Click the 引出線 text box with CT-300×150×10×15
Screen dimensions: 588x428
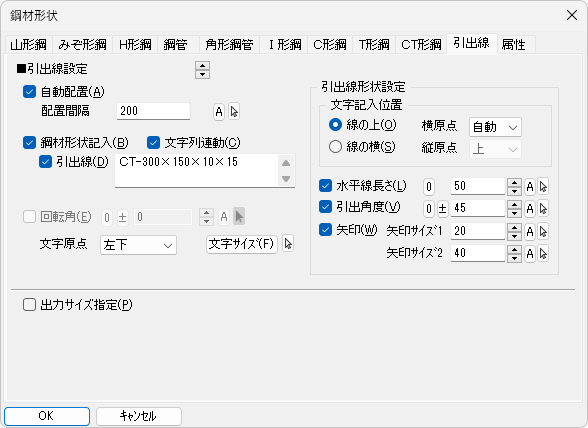[x=205, y=171]
